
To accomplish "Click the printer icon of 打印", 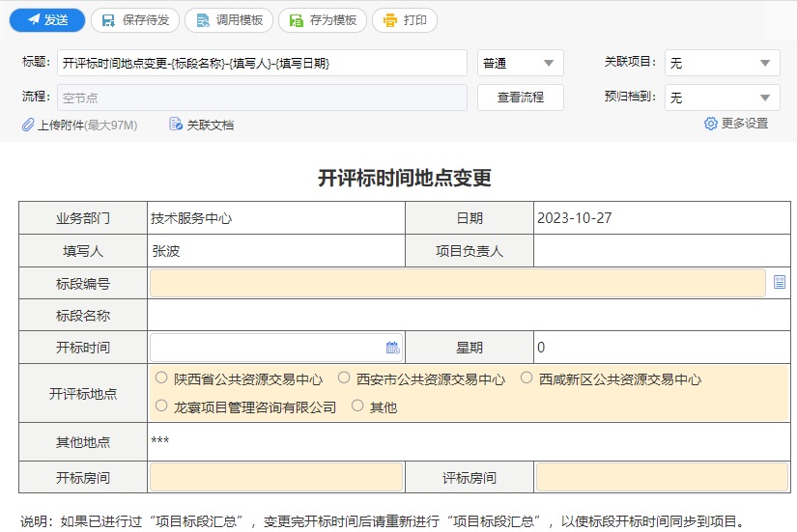I will [390, 20].
